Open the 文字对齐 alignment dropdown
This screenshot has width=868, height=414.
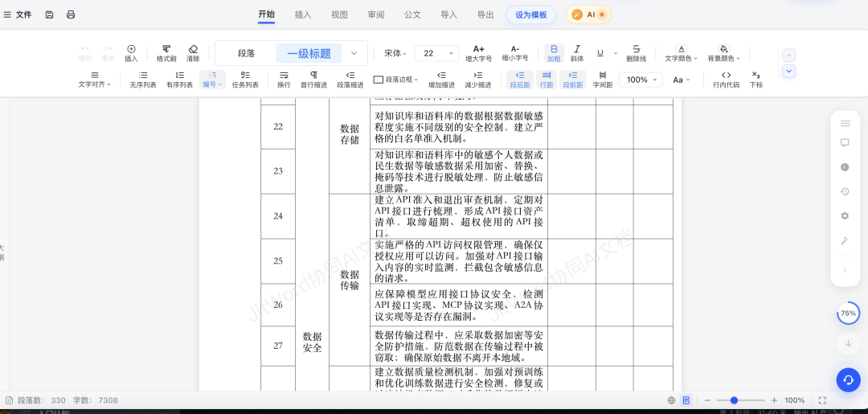click(95, 80)
